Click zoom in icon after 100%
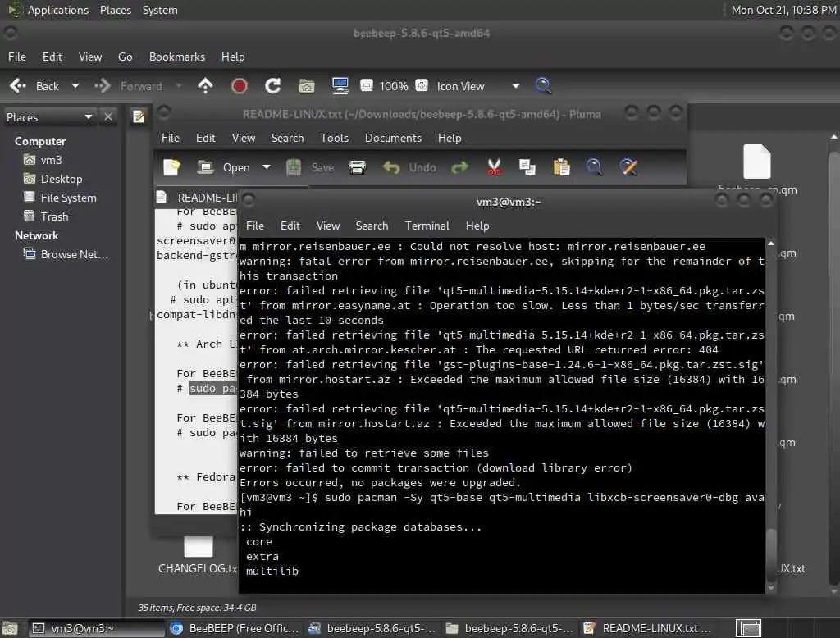Viewport: 840px width, 638px height. click(422, 86)
